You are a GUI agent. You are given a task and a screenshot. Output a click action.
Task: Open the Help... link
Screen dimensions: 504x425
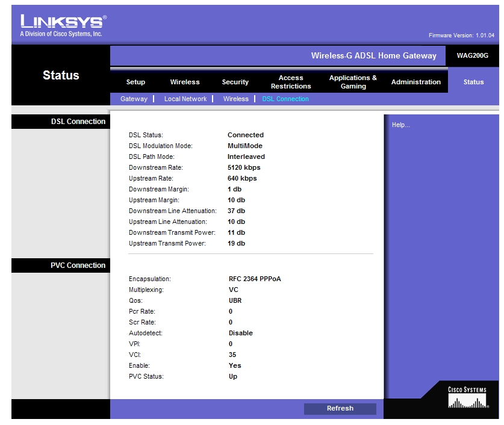(x=401, y=125)
